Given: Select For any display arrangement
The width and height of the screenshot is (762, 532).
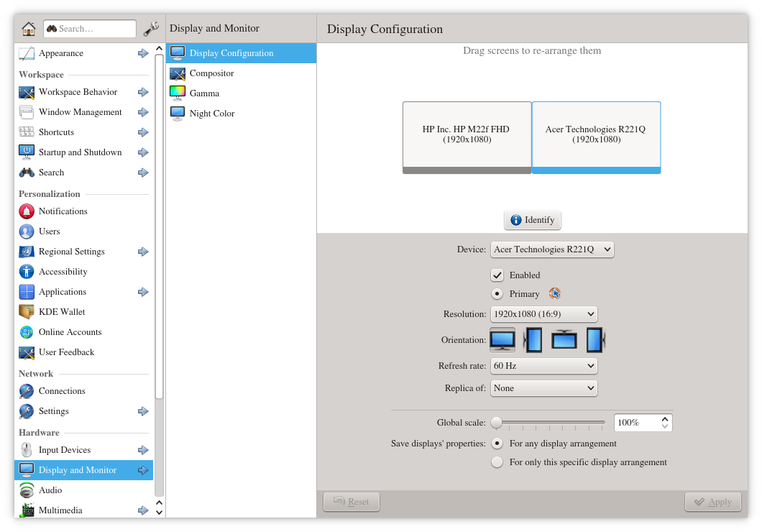Looking at the screenshot, I should [497, 444].
